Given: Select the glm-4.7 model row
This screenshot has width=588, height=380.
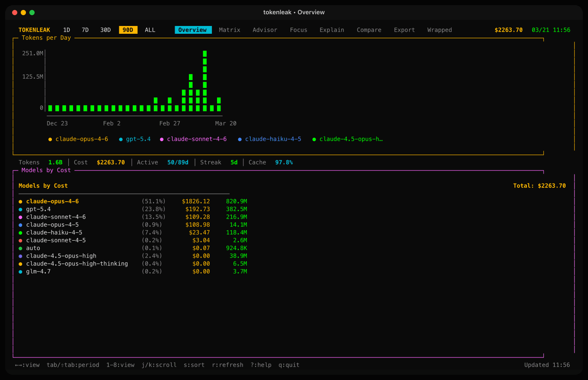Looking at the screenshot, I should pyautogui.click(x=133, y=271).
